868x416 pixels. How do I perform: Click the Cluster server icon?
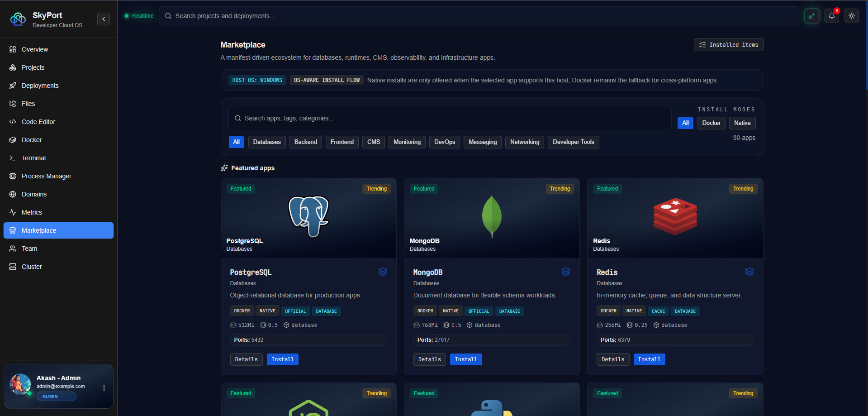coord(13,267)
